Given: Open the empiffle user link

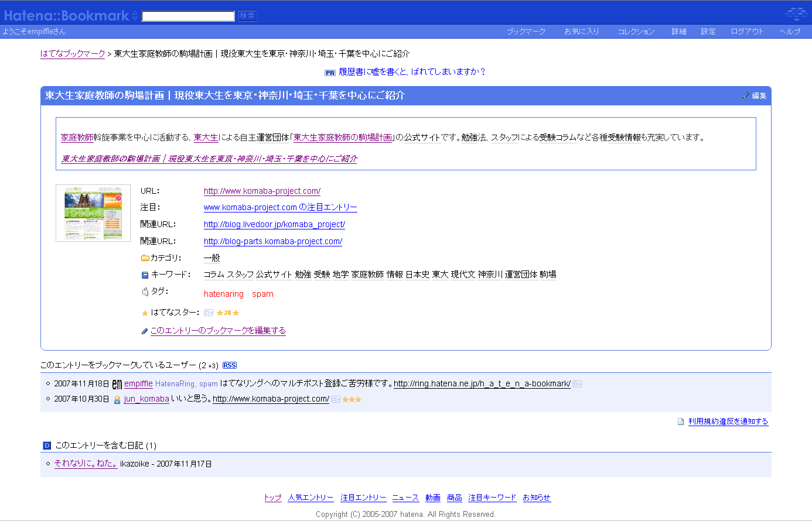Looking at the screenshot, I should [138, 384].
